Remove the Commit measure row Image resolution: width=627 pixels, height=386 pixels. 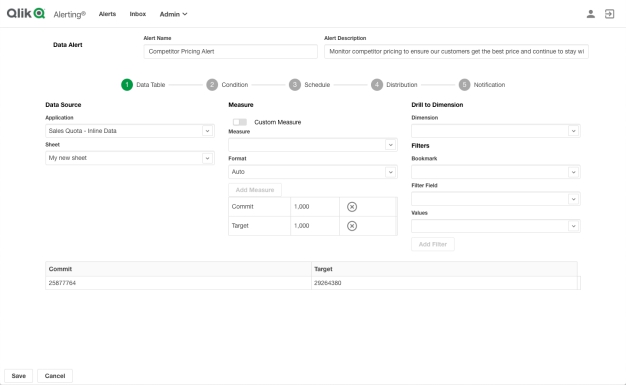pyautogui.click(x=351, y=207)
